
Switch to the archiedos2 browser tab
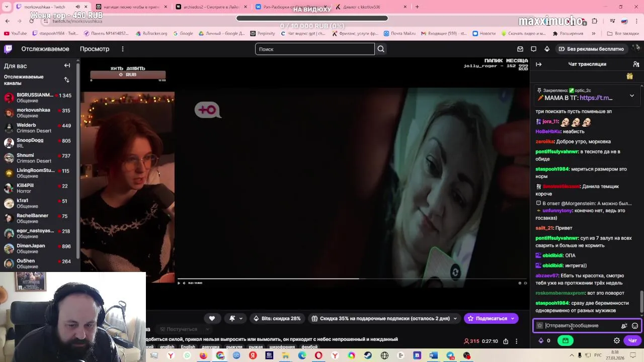[x=211, y=7]
